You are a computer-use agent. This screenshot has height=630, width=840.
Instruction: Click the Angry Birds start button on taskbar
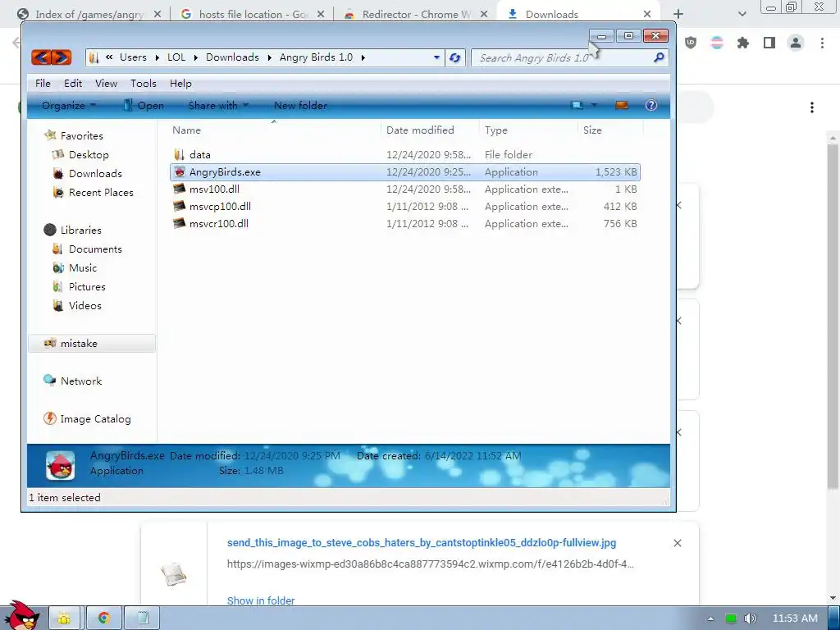tap(22, 616)
